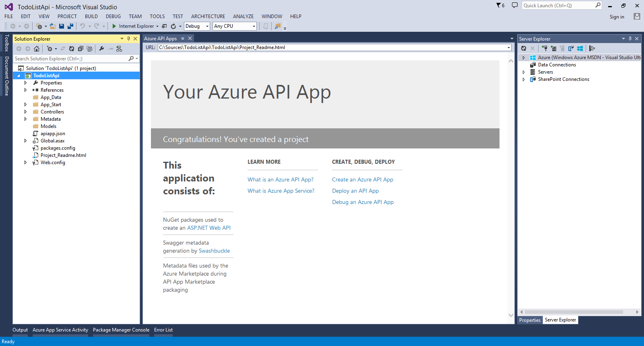Click the New Project toolbar icon
644x346 pixels.
click(x=39, y=26)
